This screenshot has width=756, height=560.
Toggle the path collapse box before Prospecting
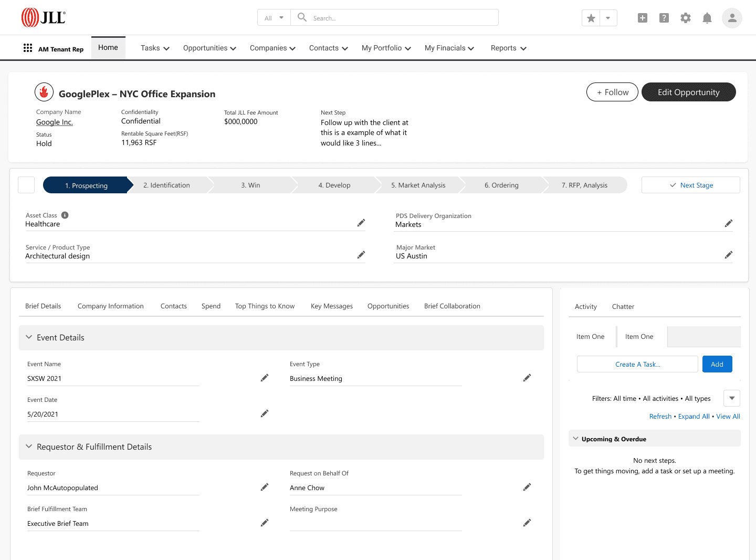pyautogui.click(x=26, y=185)
